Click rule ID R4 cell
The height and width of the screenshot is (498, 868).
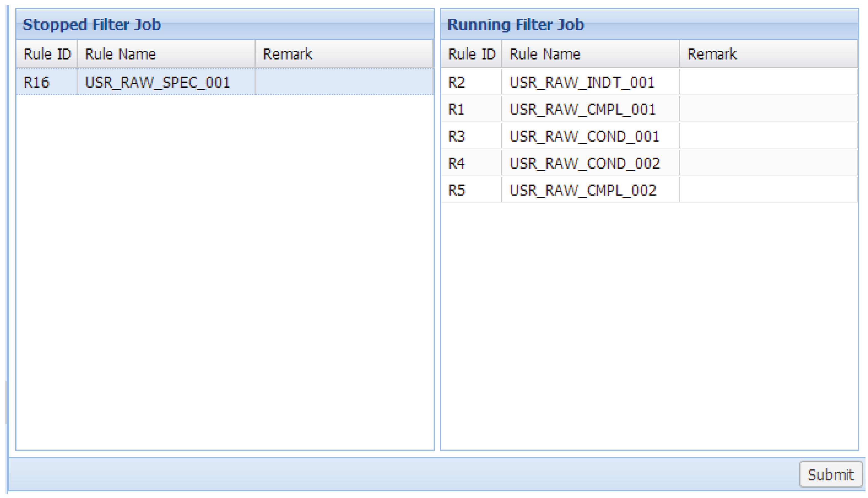pyautogui.click(x=457, y=163)
